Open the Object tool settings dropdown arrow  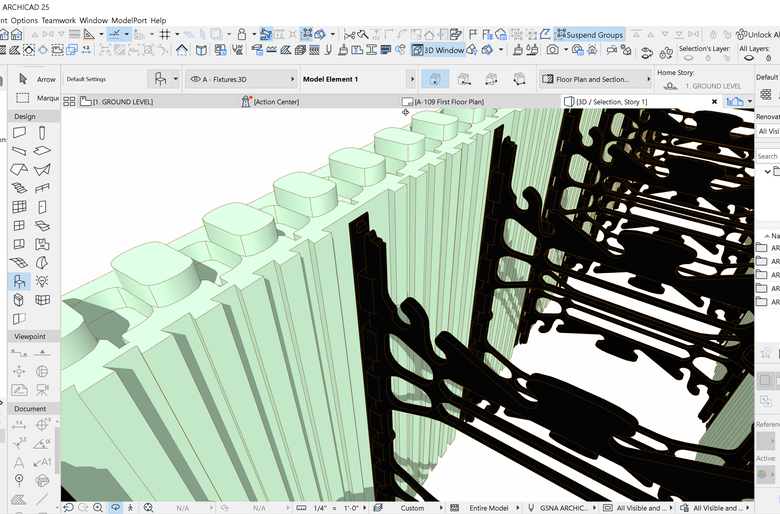click(176, 78)
